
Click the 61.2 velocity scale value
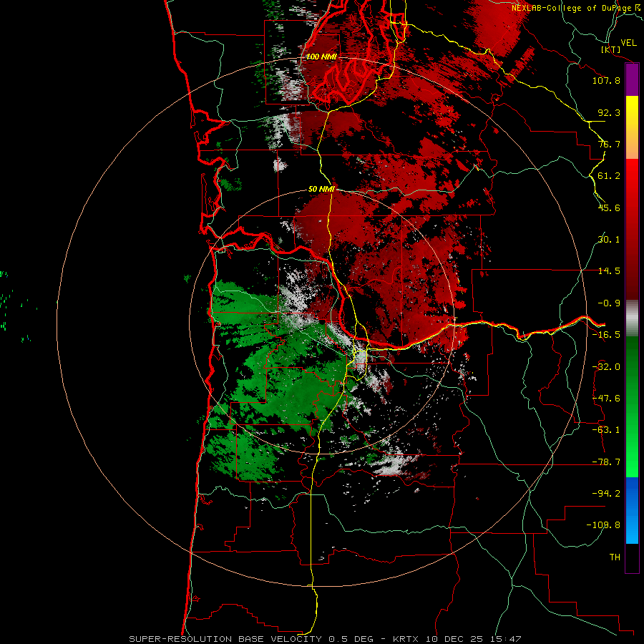(609, 176)
